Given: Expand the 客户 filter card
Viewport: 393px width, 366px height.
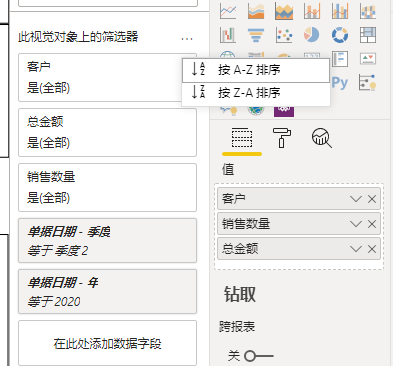Looking at the screenshot, I should pos(107,77).
